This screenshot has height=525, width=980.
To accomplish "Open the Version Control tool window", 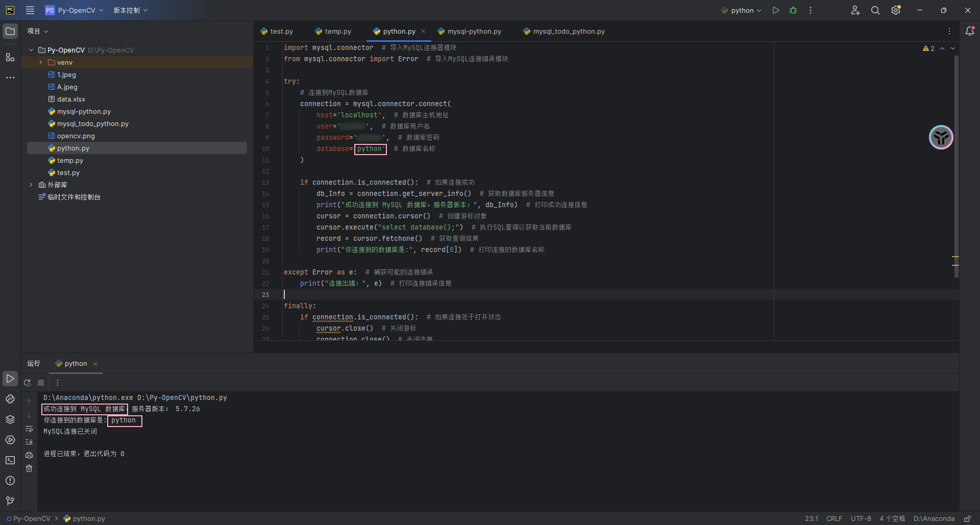I will pos(10,501).
